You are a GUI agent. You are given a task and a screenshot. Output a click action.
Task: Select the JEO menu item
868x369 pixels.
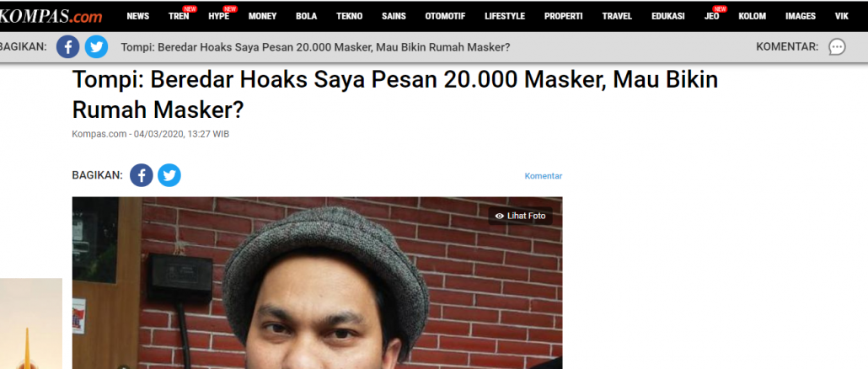click(712, 16)
